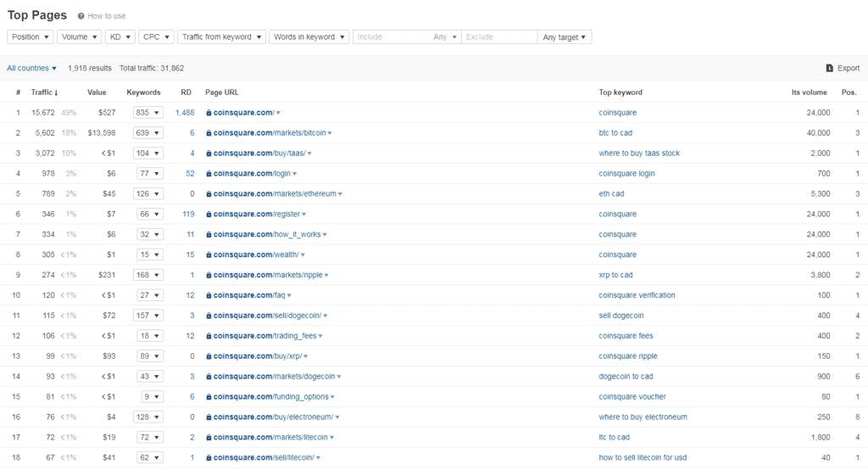Click the Keywords column header
Image resolution: width=868 pixels, height=470 pixels.
[x=143, y=92]
